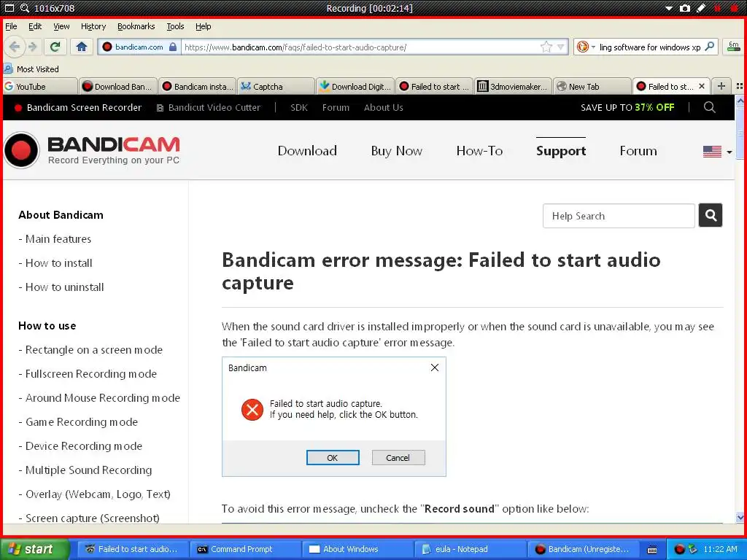The width and height of the screenshot is (747, 560).
Task: Click the search engine DuckDuckGo icon
Action: click(x=582, y=47)
